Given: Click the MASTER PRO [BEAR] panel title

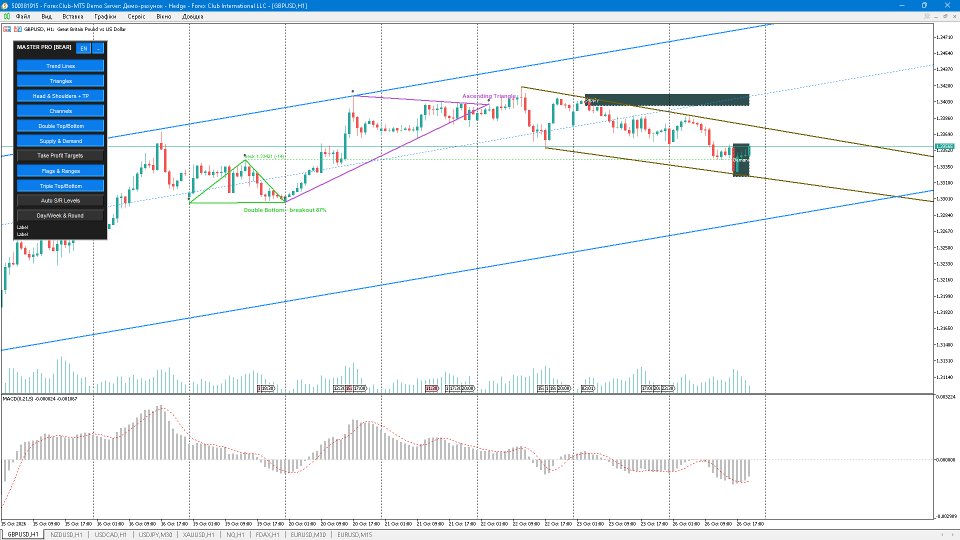Looking at the screenshot, I should point(44,47).
